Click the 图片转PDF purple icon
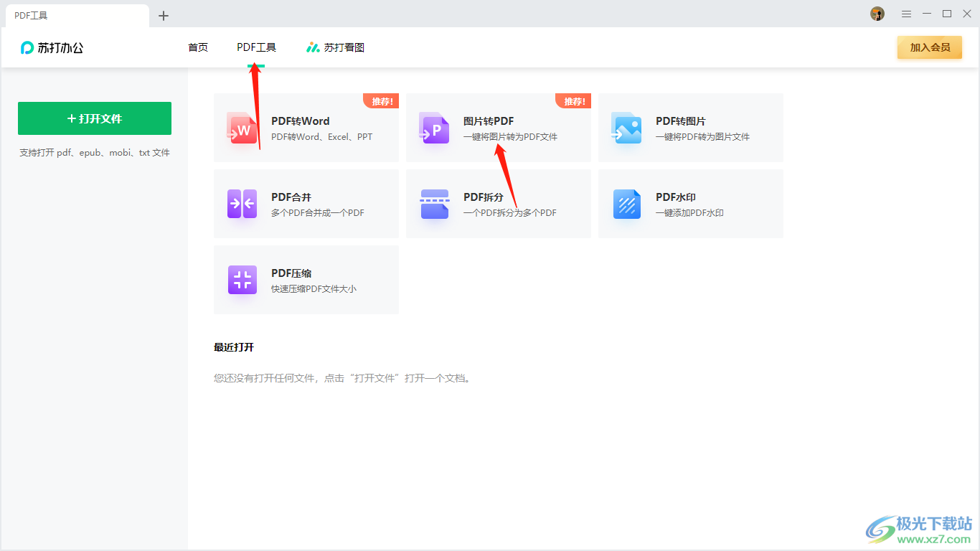This screenshot has width=980, height=551. pos(434,128)
